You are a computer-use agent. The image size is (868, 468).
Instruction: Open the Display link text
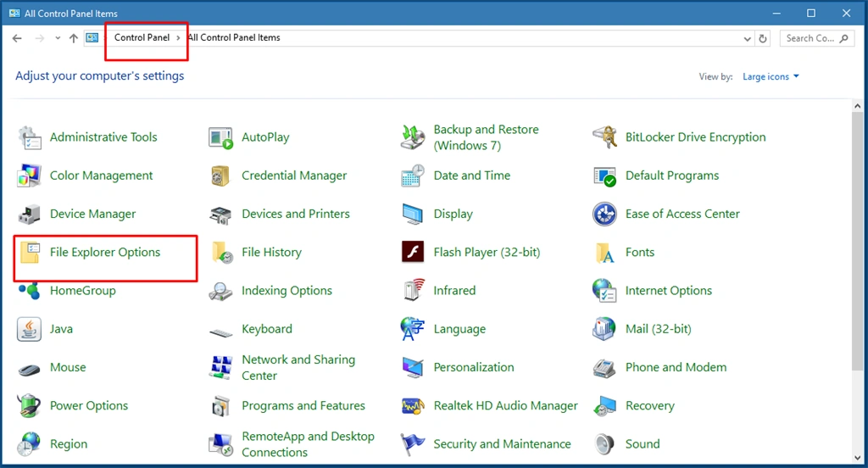point(453,214)
